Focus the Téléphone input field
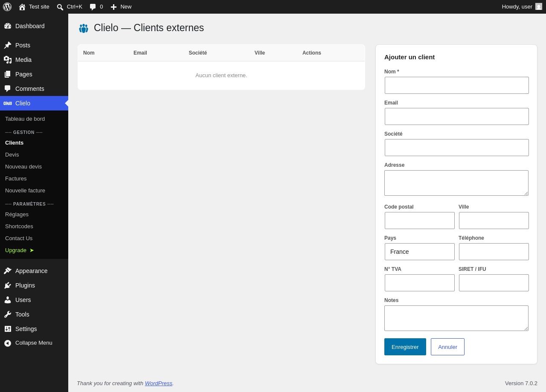The height and width of the screenshot is (392, 546). pos(494,252)
